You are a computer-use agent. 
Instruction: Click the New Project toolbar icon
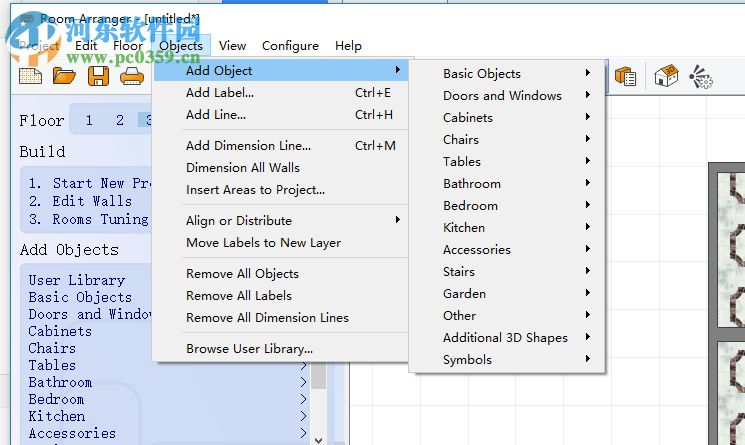[30, 76]
